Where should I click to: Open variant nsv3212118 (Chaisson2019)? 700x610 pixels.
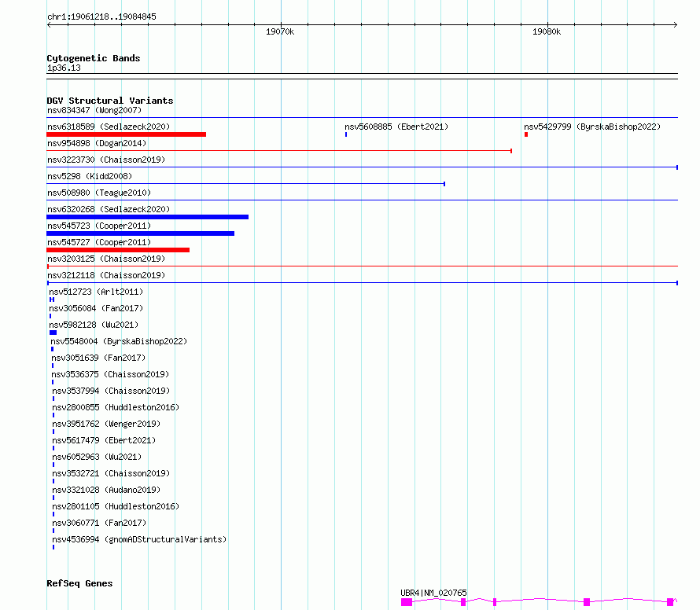pos(106,275)
